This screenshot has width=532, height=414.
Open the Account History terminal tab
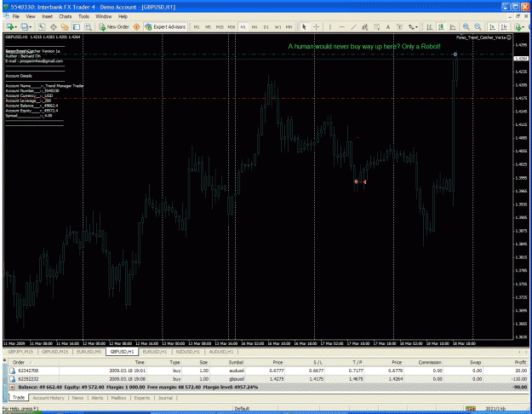coord(49,398)
